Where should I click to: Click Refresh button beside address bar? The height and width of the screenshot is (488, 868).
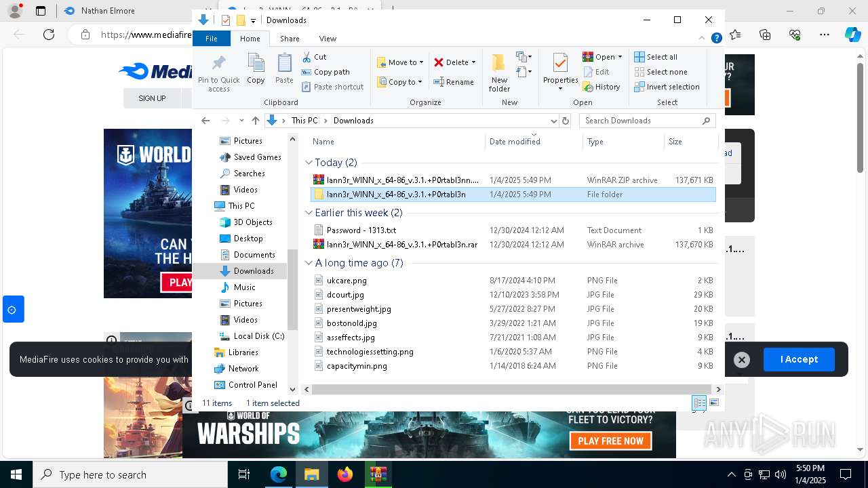click(x=566, y=121)
